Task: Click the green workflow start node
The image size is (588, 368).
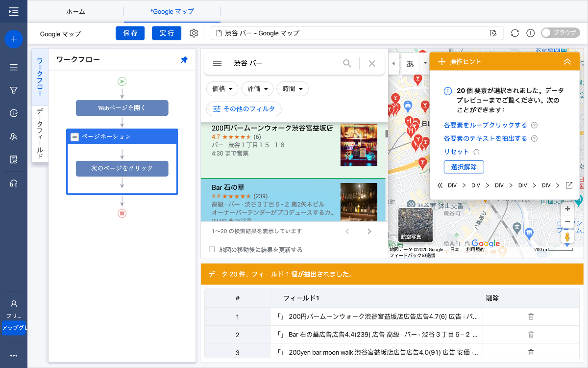Action: click(x=122, y=81)
